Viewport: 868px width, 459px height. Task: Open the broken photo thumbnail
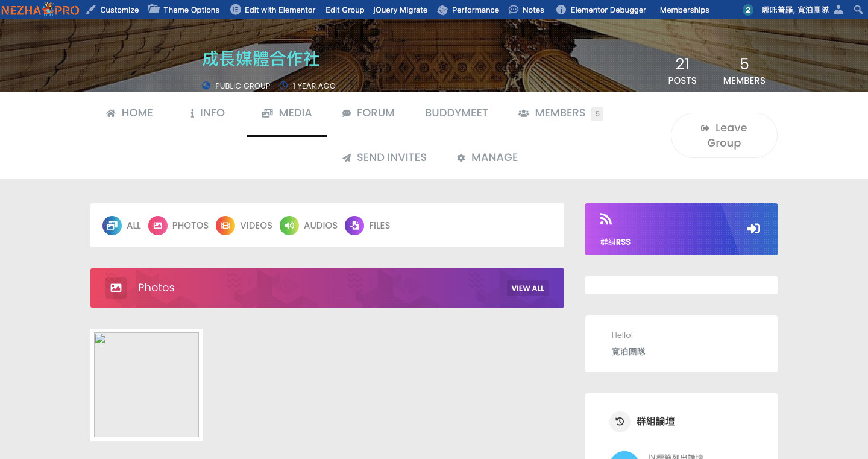(146, 385)
